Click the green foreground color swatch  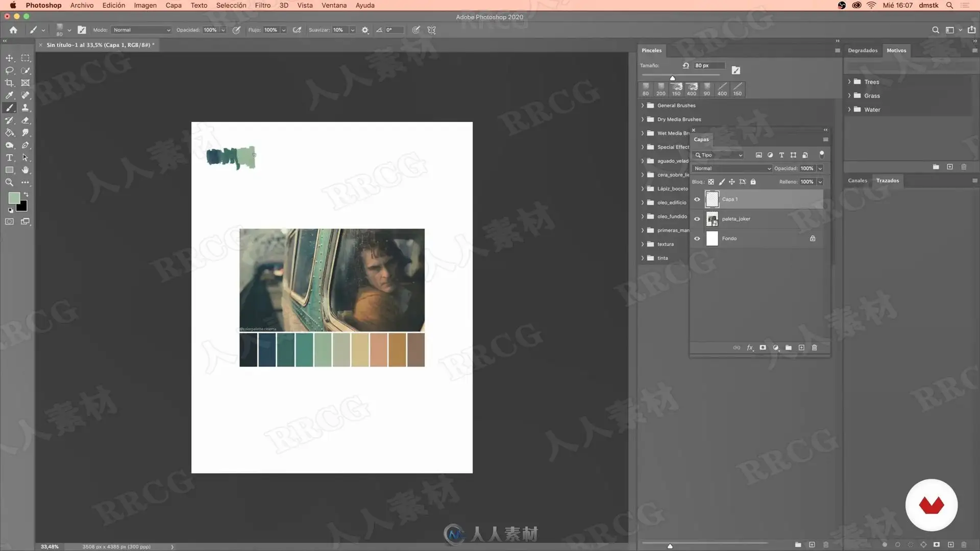click(14, 197)
